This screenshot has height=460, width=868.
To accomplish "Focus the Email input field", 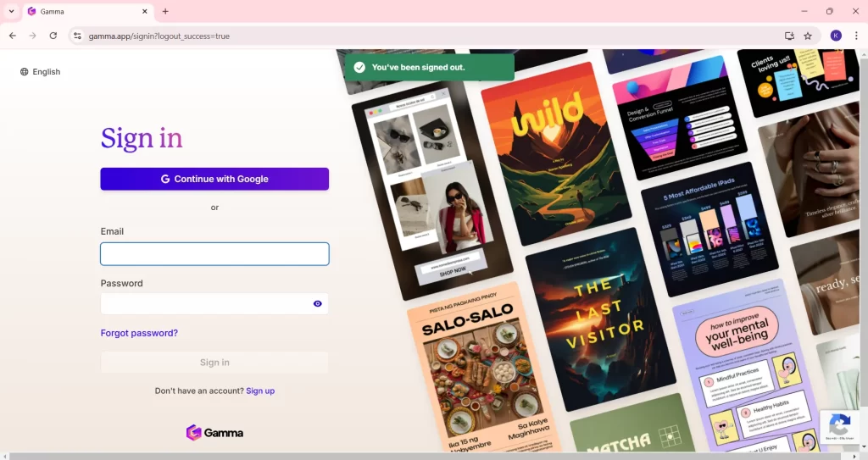I will (214, 254).
